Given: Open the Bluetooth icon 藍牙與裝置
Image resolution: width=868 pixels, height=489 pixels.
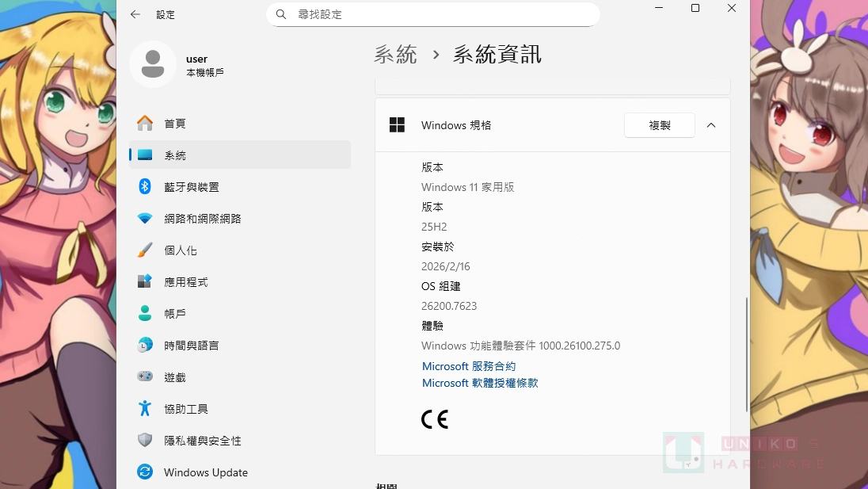Looking at the screenshot, I should pos(145,186).
